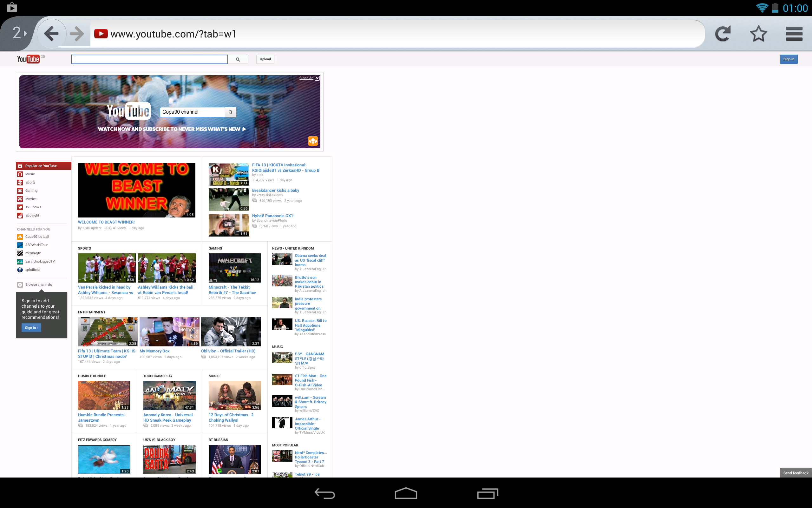Screen dimensions: 812x508
Task: Select Popular on YouTube sidebar item
Action: point(44,166)
